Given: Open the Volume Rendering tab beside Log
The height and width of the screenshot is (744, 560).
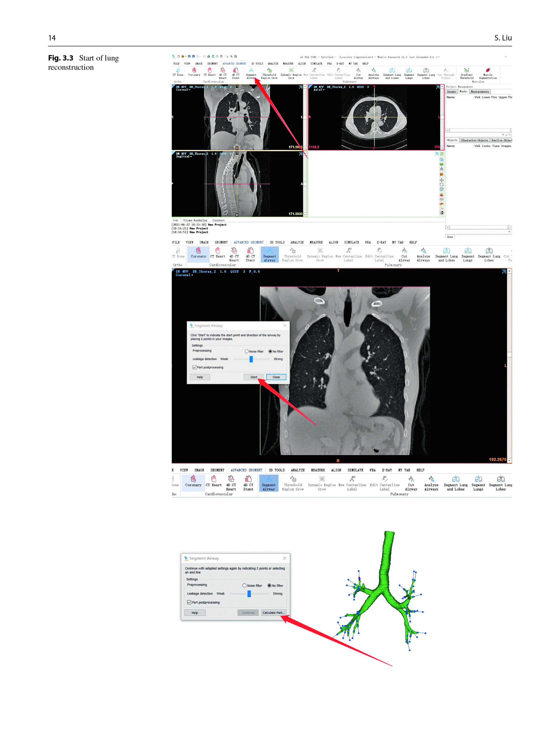Looking at the screenshot, I should coord(195,220).
